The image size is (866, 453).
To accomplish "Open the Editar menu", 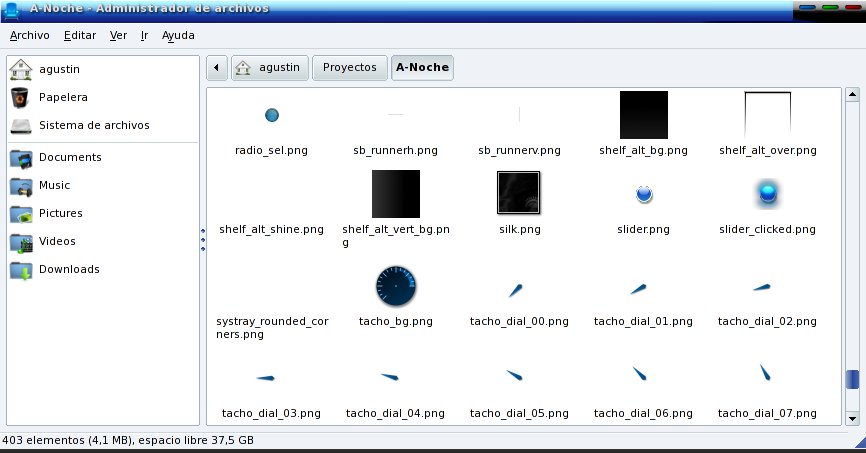I will 79,35.
